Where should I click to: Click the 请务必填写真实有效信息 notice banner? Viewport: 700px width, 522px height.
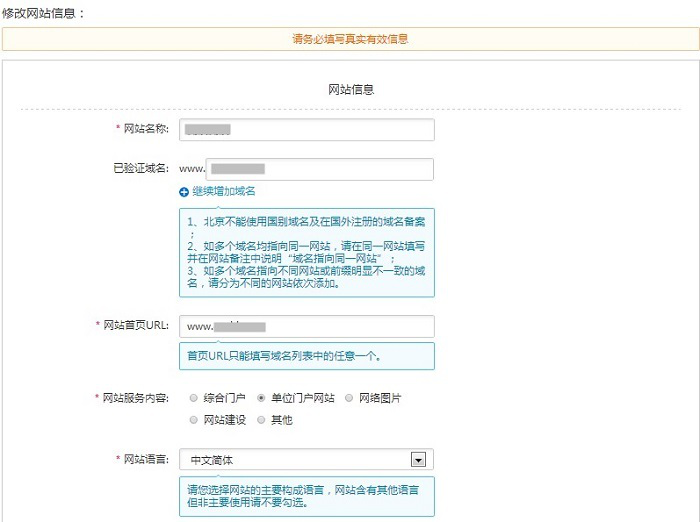click(350, 39)
